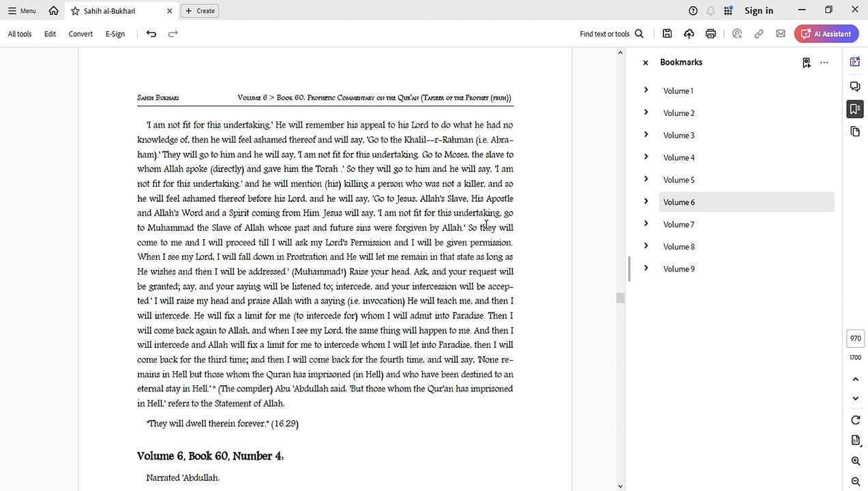Click the Save floppy disk icon
This screenshot has height=491, width=868.
(667, 34)
